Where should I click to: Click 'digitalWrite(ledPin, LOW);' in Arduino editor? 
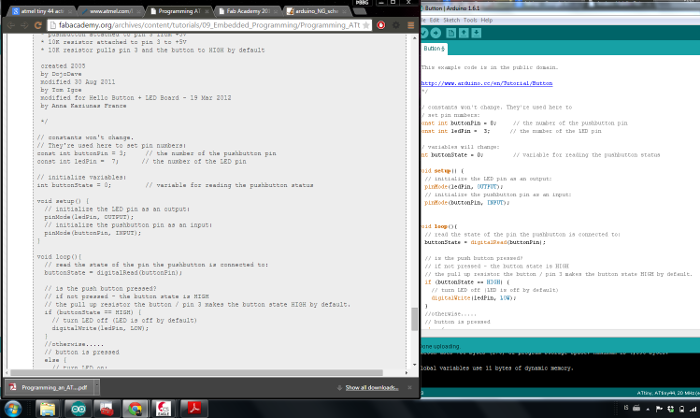click(x=473, y=298)
